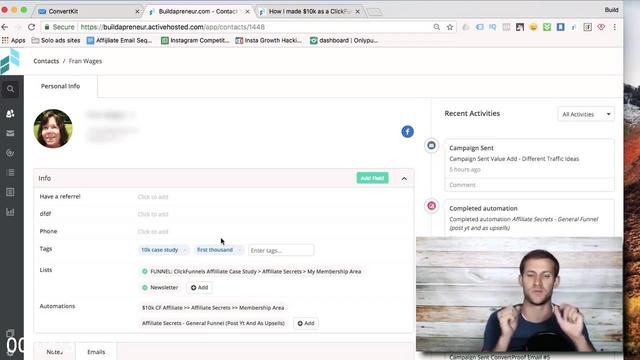Open the Contacts icon in sidebar

coord(10,113)
